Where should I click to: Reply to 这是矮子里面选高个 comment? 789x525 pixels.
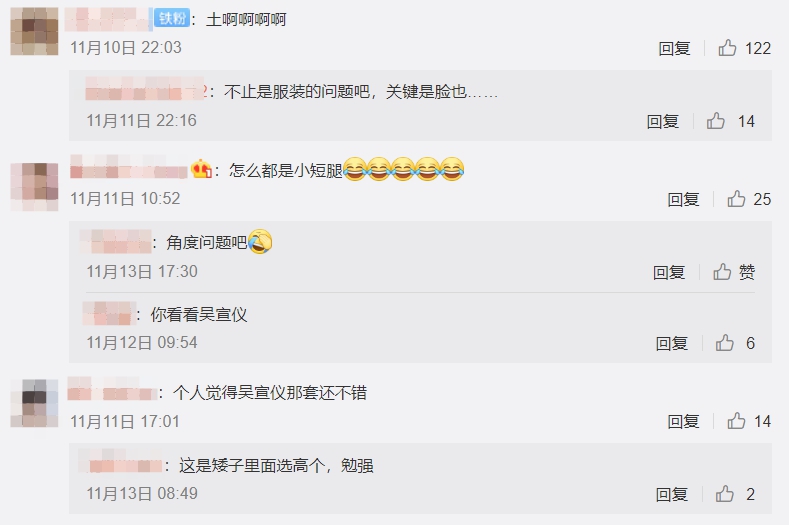coord(671,494)
